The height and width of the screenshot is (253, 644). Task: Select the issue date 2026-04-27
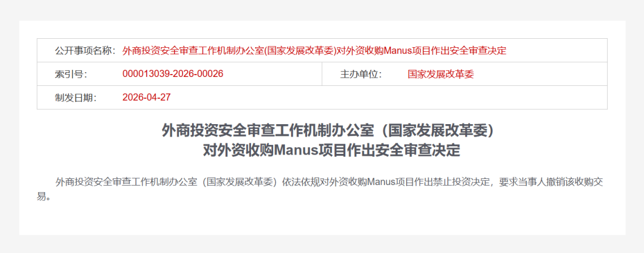pos(146,98)
